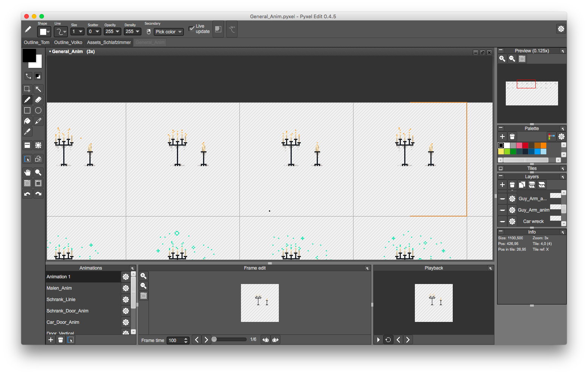Select the Eyedropper color picker tool

click(27, 132)
